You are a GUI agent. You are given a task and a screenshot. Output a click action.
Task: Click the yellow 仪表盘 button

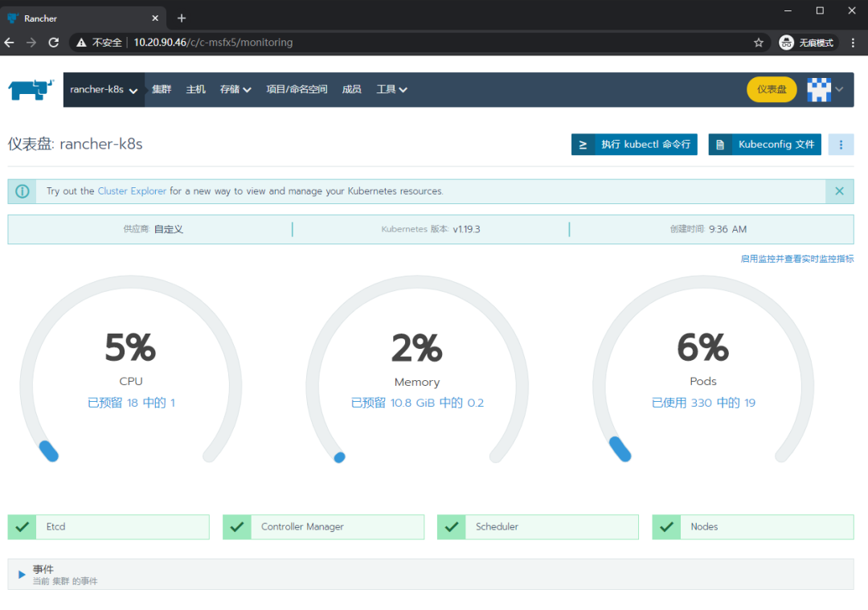coord(771,89)
